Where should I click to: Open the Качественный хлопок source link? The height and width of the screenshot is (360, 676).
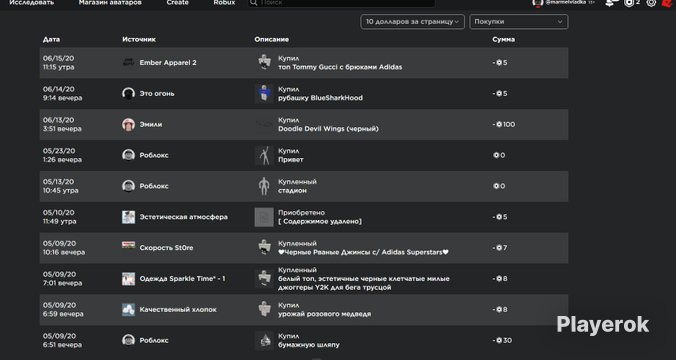178,310
